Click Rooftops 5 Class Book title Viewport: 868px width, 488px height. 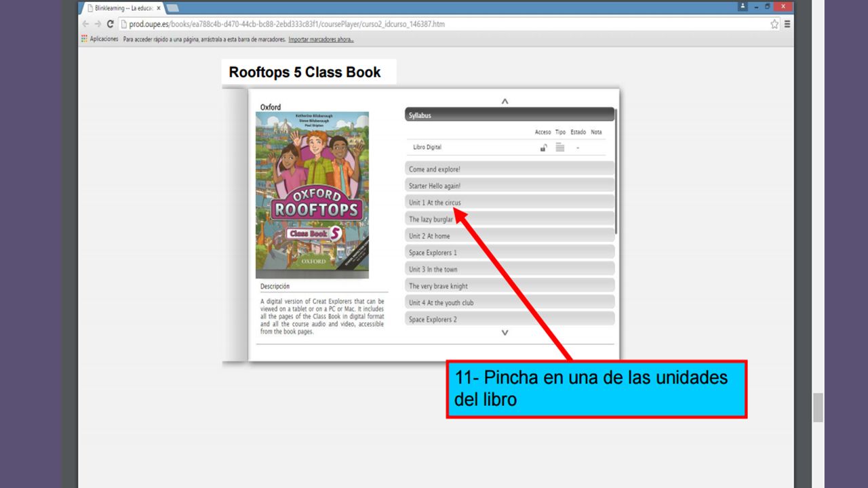point(305,72)
